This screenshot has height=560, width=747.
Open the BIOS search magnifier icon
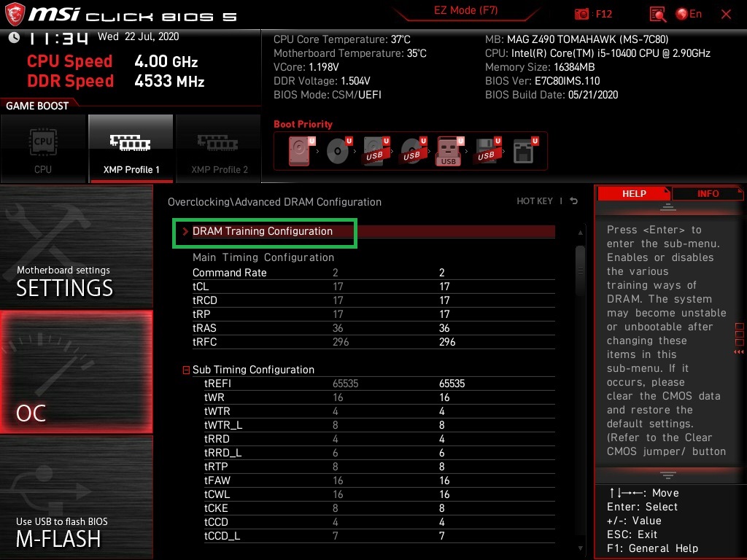coord(657,15)
